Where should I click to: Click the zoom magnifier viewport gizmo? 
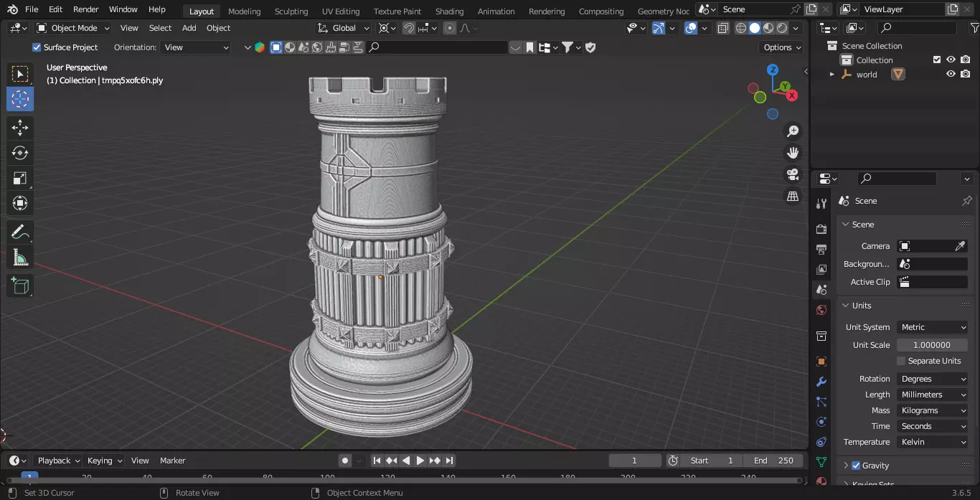click(793, 131)
